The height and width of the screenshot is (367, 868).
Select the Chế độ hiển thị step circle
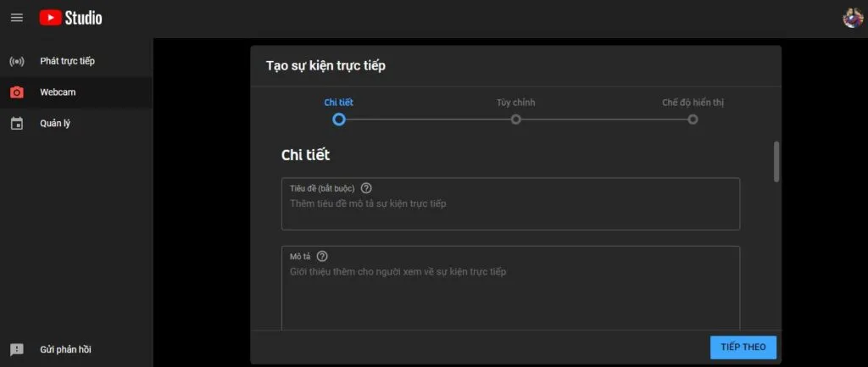tap(693, 120)
